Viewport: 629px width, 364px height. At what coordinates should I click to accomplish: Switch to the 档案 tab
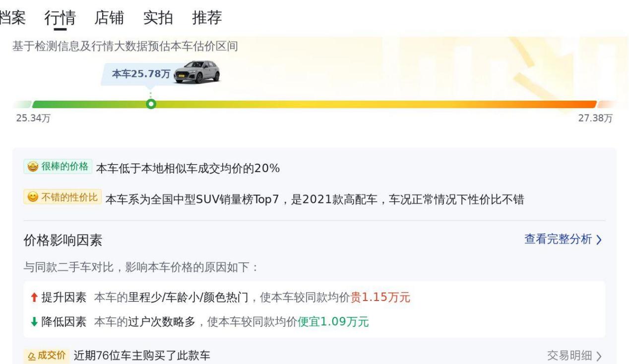[x=12, y=18]
